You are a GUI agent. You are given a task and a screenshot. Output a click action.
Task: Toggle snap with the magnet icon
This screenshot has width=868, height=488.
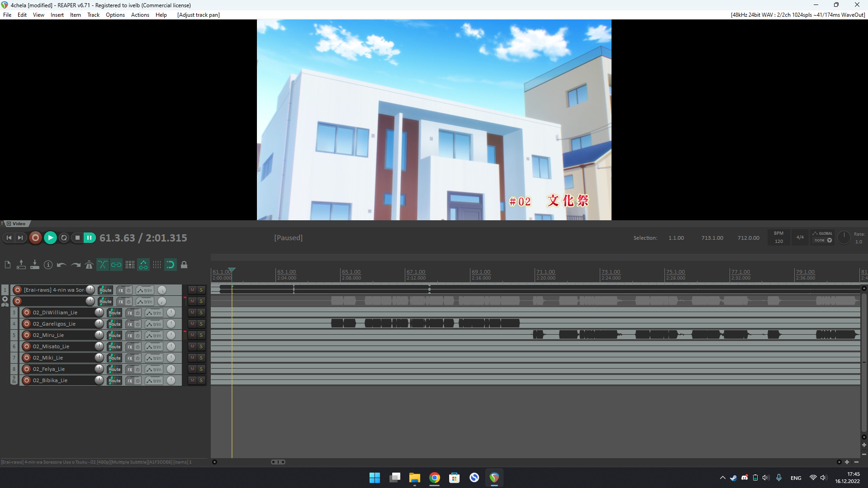pos(170,265)
